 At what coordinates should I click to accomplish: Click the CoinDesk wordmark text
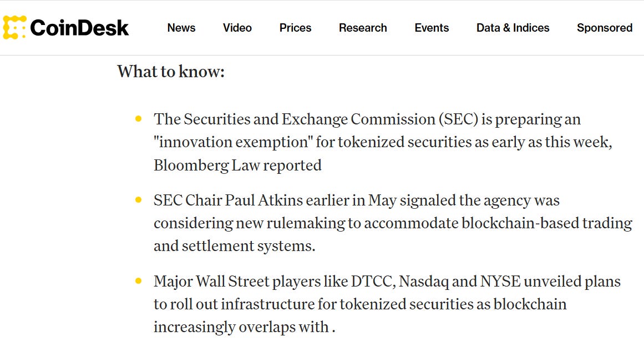point(79,28)
